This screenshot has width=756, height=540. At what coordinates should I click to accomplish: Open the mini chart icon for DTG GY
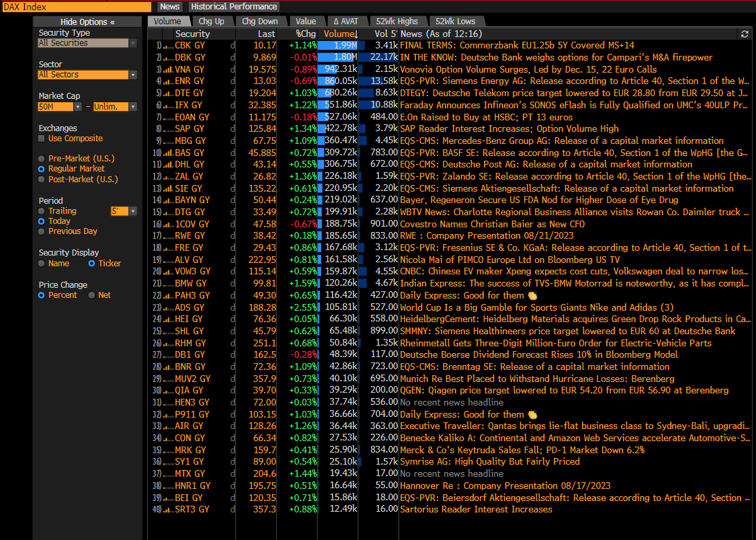point(168,213)
